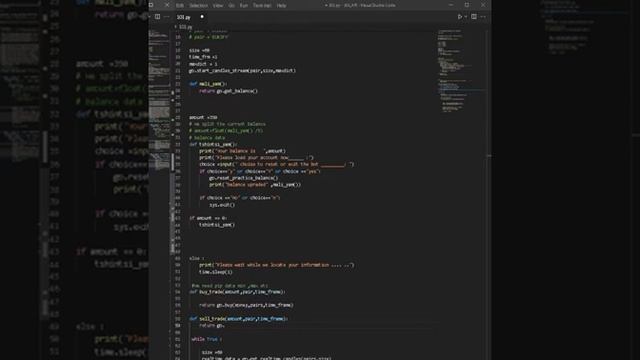Click the layout icon left of the 101.py tab
The image size is (640, 360).
pos(158,17)
